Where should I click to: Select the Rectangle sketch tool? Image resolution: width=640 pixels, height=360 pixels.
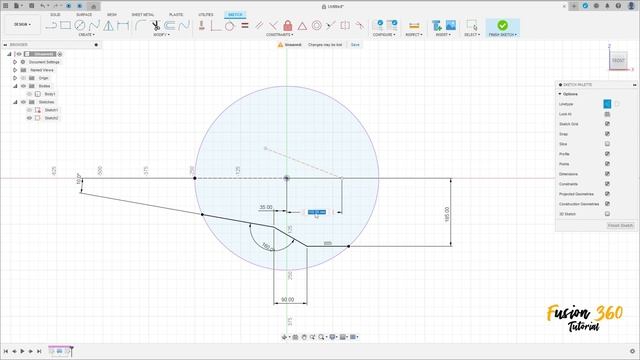65,26
